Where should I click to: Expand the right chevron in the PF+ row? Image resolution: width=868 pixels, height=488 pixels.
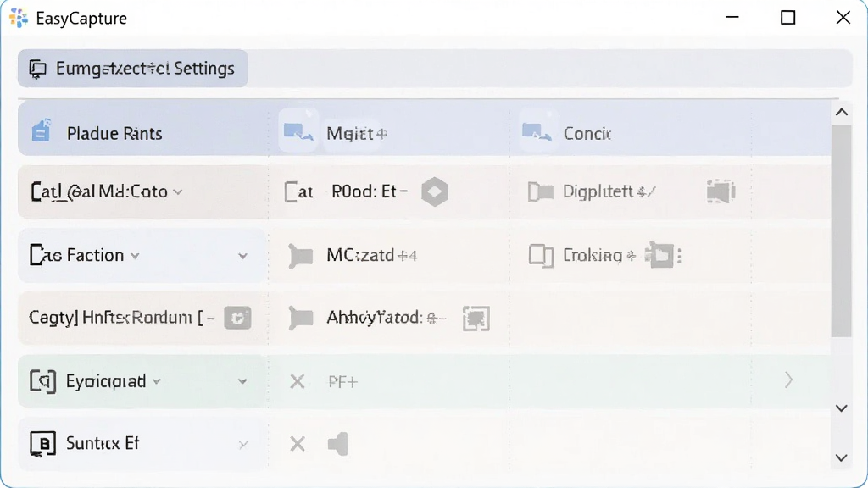(789, 380)
